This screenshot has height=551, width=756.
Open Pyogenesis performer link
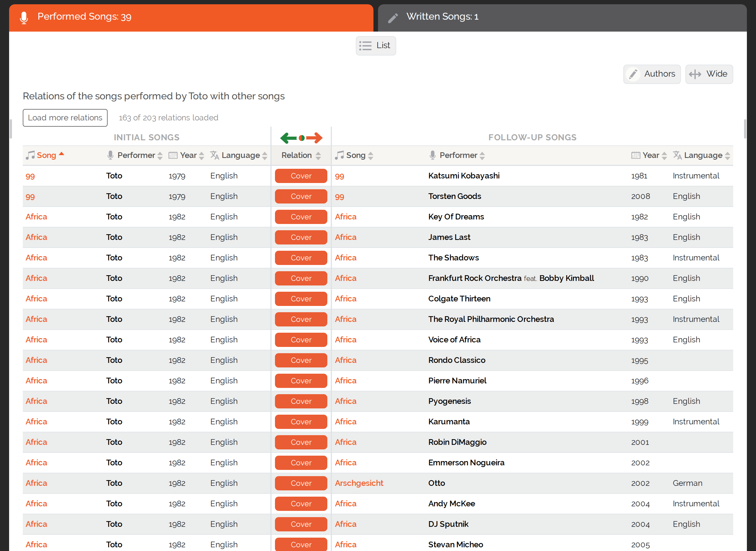(449, 401)
